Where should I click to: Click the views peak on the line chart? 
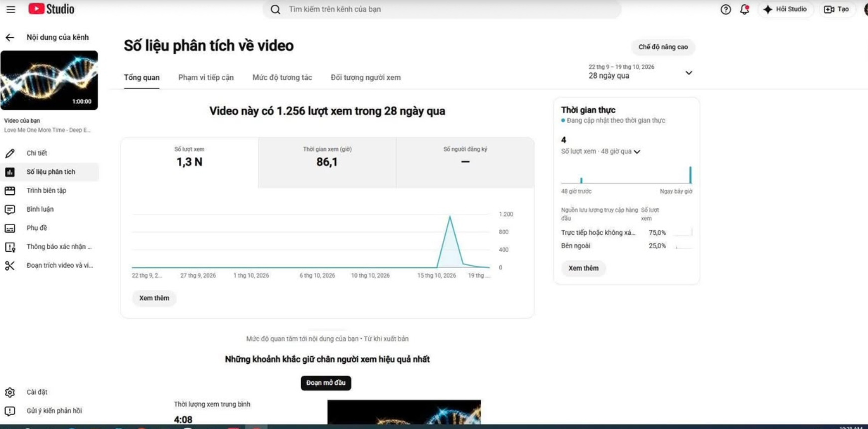[x=450, y=217]
